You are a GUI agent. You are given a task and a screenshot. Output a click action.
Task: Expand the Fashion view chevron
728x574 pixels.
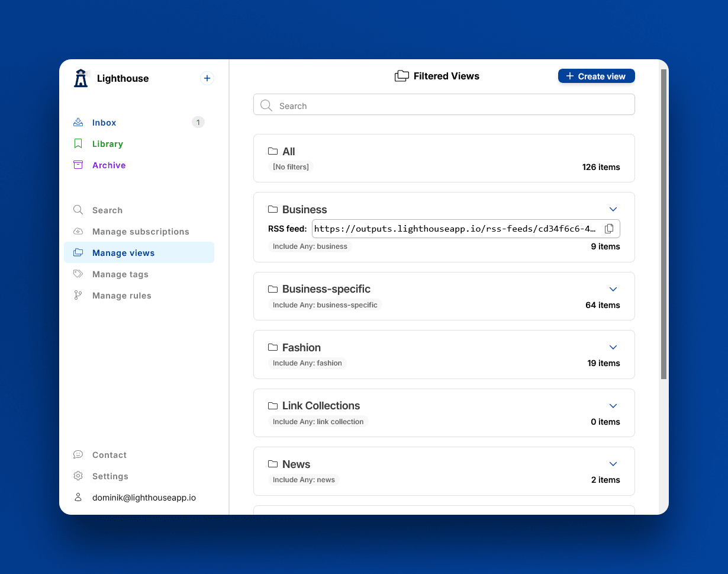(613, 347)
